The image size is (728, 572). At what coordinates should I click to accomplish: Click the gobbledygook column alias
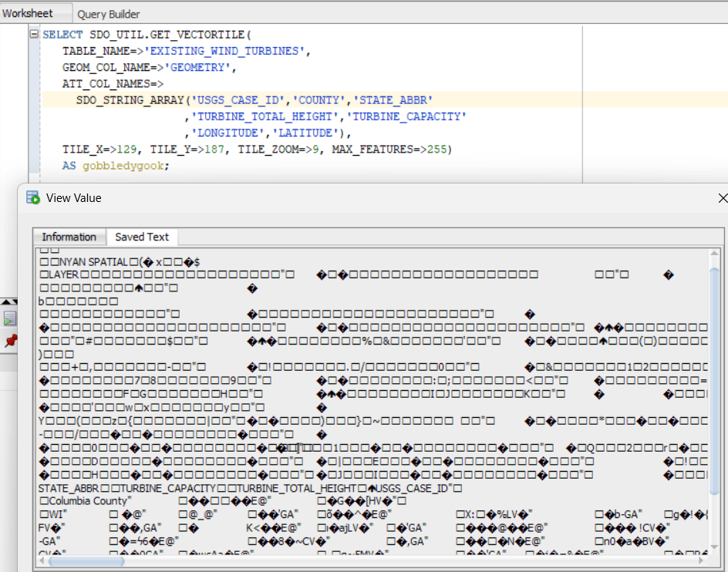point(123,166)
